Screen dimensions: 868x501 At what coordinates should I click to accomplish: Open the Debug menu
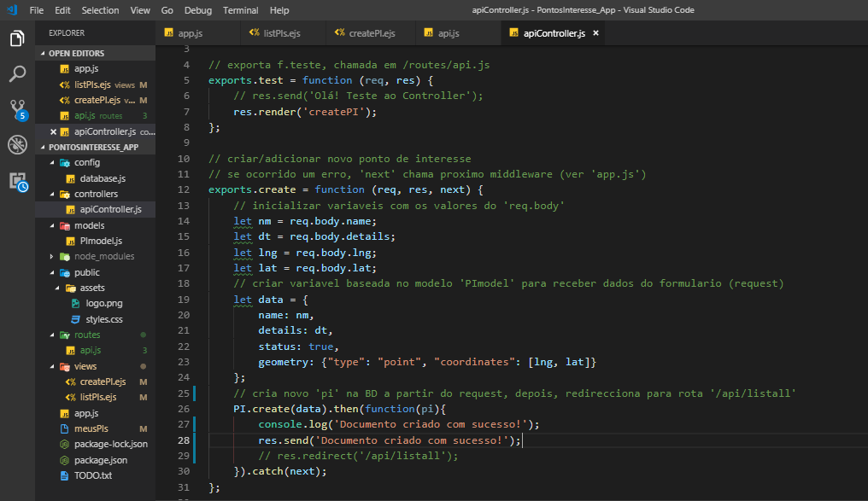[x=197, y=10]
